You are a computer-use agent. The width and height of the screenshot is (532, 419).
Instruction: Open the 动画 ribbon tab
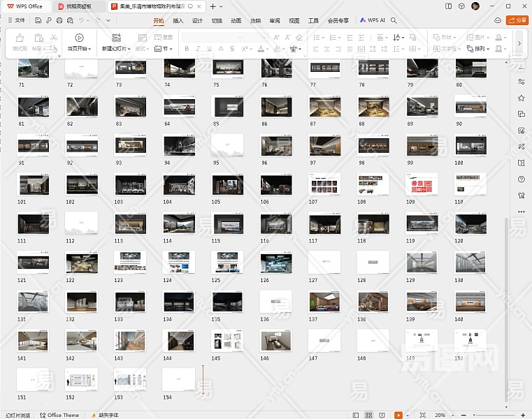[236, 21]
